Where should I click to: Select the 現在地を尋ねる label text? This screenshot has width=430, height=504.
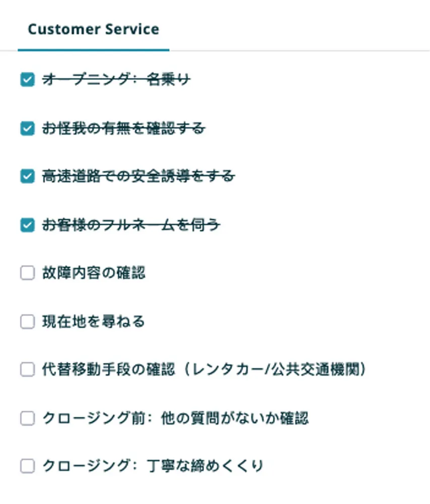tap(93, 322)
